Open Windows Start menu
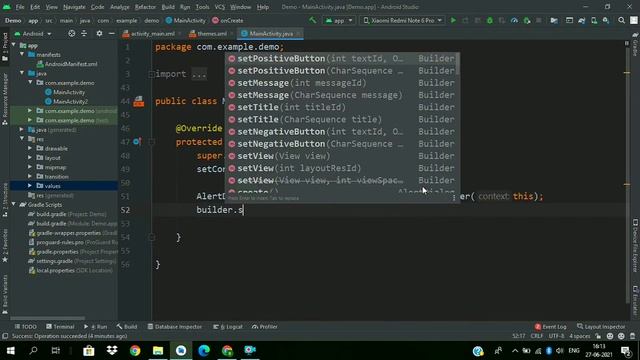The width and height of the screenshot is (640, 360). tap(11, 350)
